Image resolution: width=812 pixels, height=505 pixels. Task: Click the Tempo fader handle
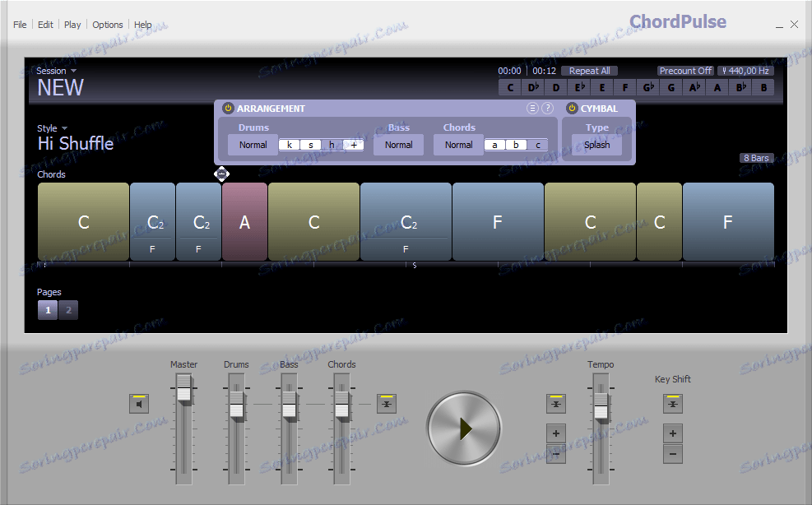click(x=601, y=407)
